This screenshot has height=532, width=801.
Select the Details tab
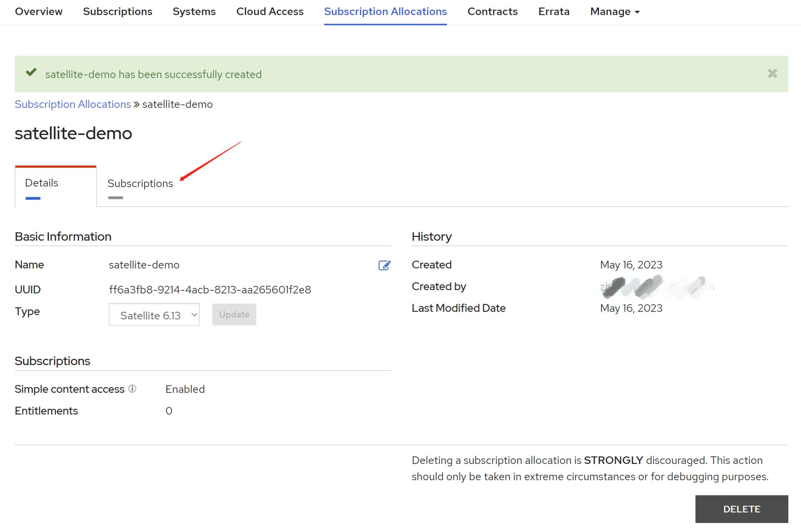(x=42, y=183)
